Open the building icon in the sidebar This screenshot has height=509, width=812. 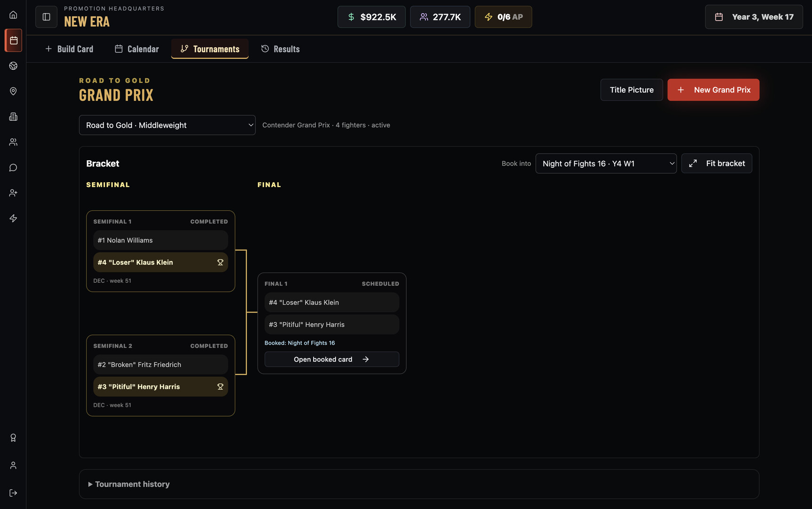13,117
